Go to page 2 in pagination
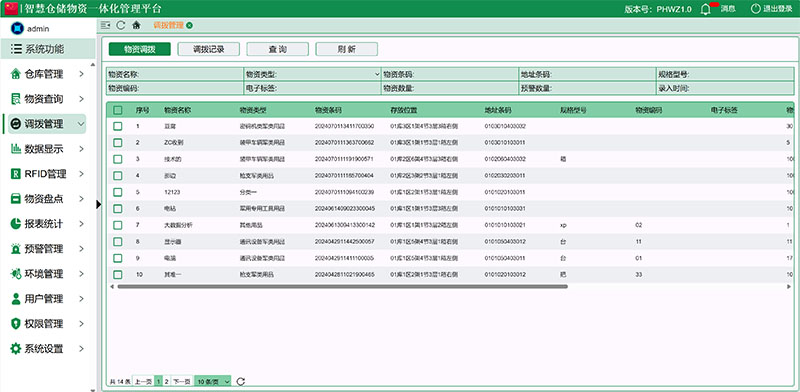 pyautogui.click(x=166, y=381)
